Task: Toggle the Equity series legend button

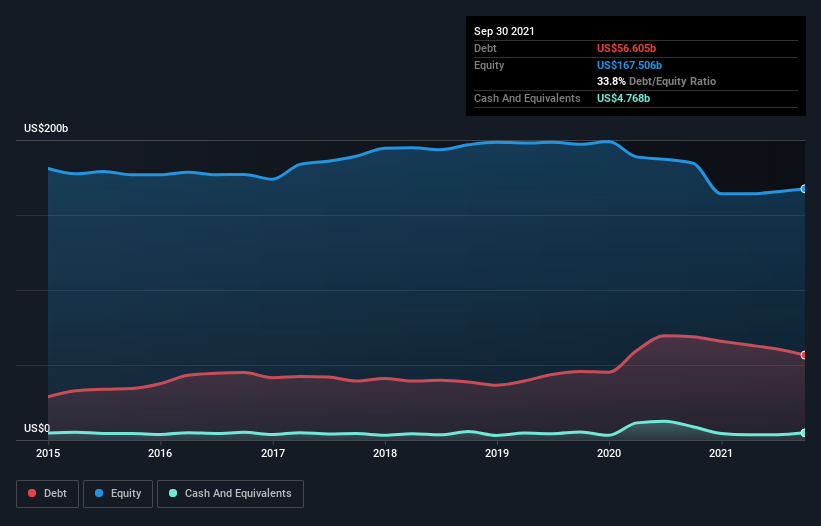Action: tap(118, 494)
